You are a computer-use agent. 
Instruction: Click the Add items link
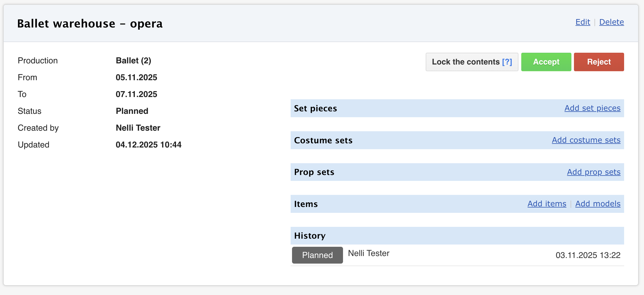pyautogui.click(x=547, y=204)
